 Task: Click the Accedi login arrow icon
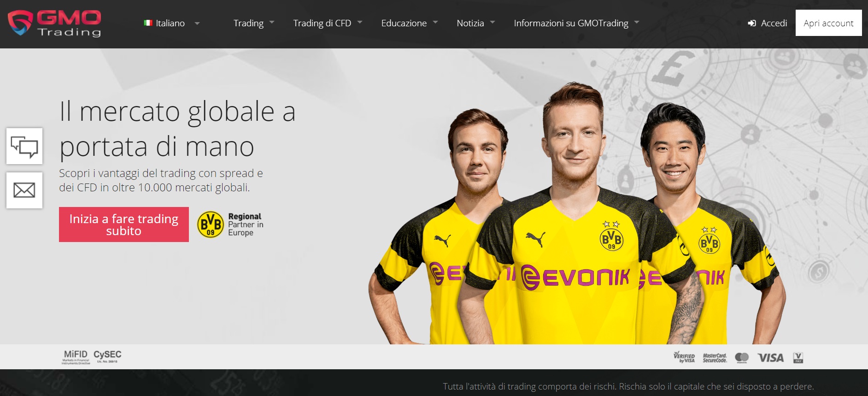pyautogui.click(x=752, y=23)
